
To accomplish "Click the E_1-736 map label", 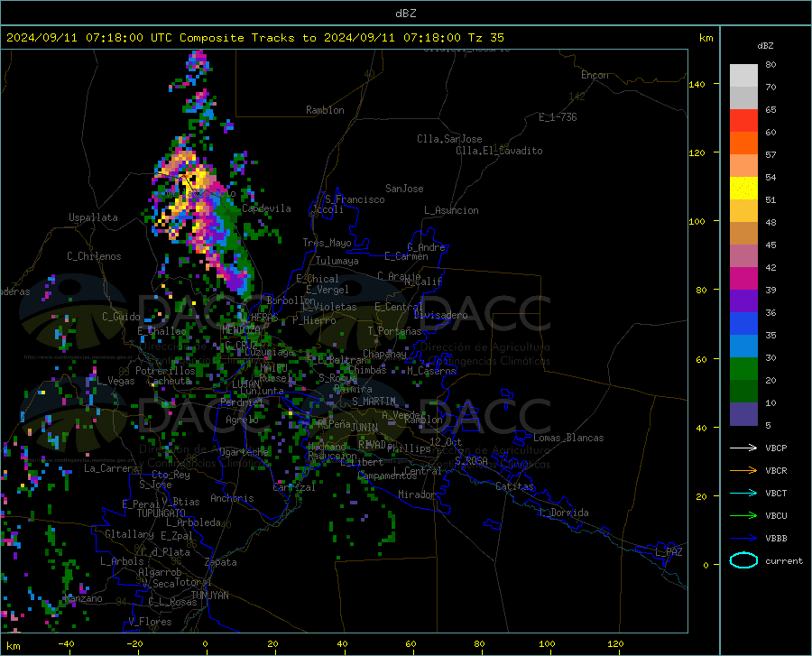I will [x=558, y=117].
